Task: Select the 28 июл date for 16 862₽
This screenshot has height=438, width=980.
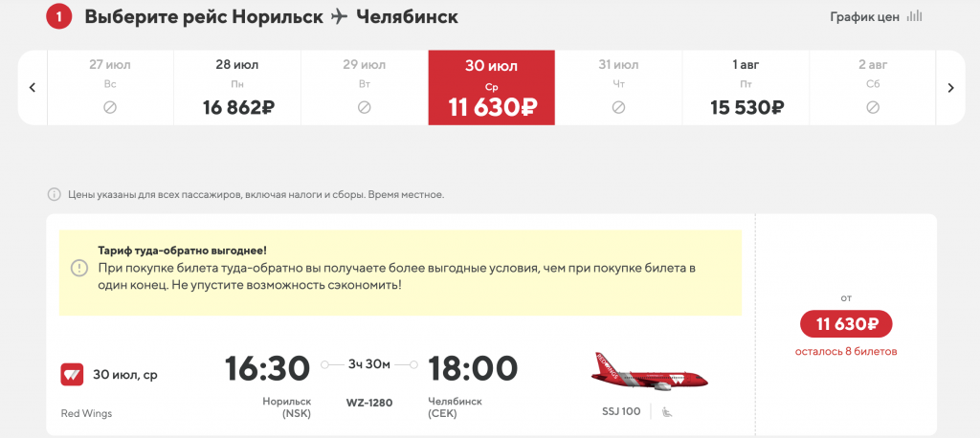Action: point(237,87)
